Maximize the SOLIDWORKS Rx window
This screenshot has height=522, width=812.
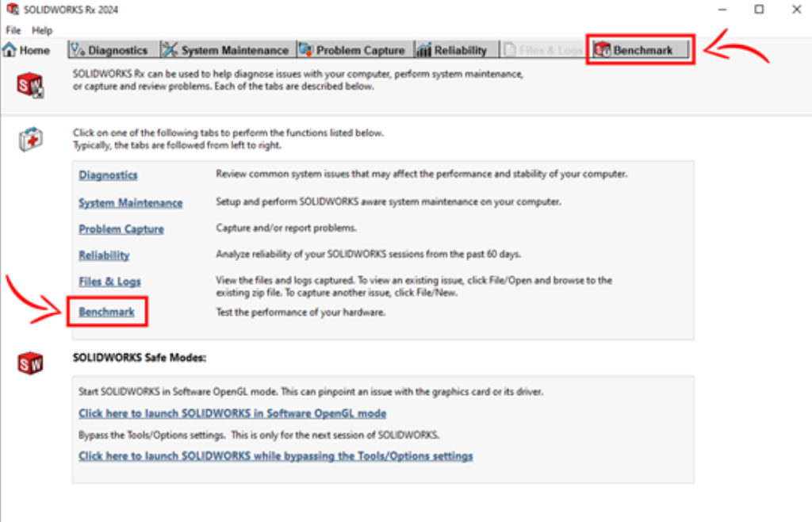(x=759, y=10)
